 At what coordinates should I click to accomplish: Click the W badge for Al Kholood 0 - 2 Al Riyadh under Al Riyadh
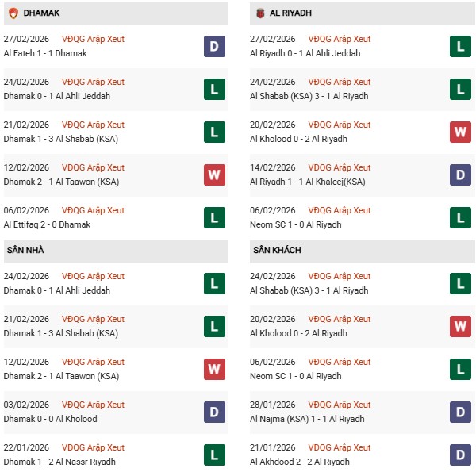[460, 132]
